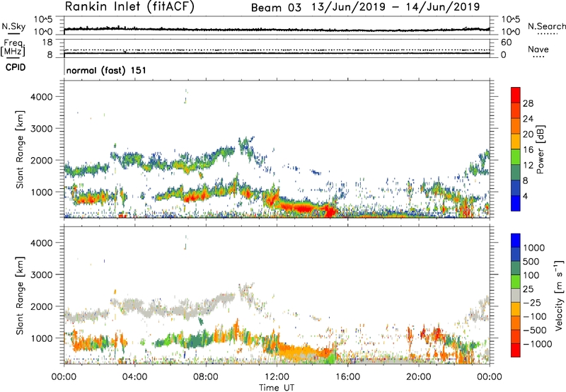
Task: Select the 25 label on velocity colorbar
Action: (x=528, y=289)
